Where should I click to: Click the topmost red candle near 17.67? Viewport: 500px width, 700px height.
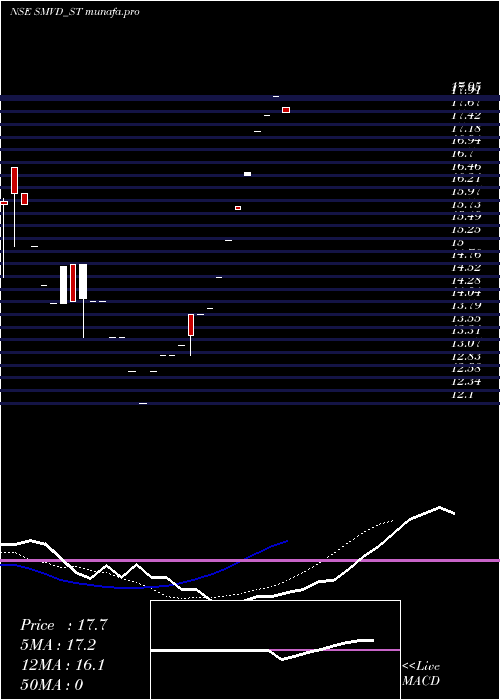tap(286, 110)
